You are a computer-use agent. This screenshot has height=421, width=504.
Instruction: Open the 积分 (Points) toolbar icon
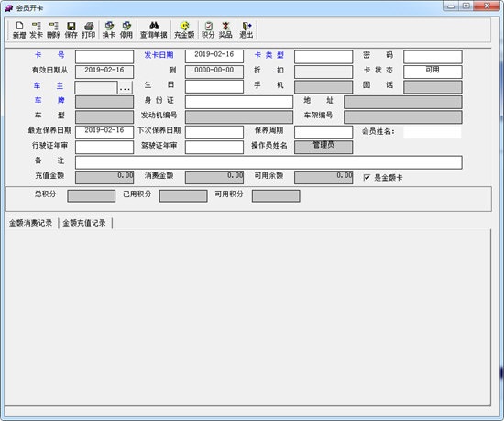coord(208,30)
